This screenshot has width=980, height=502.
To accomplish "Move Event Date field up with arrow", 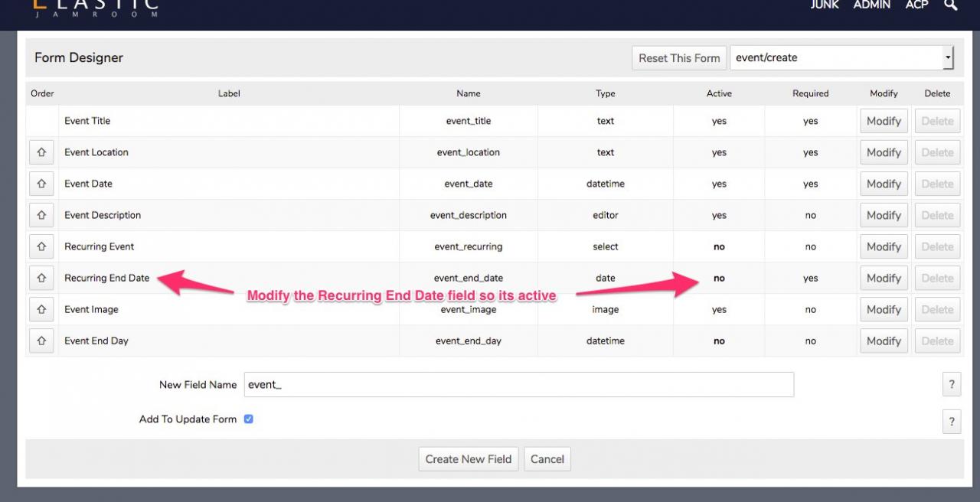I will tap(41, 184).
